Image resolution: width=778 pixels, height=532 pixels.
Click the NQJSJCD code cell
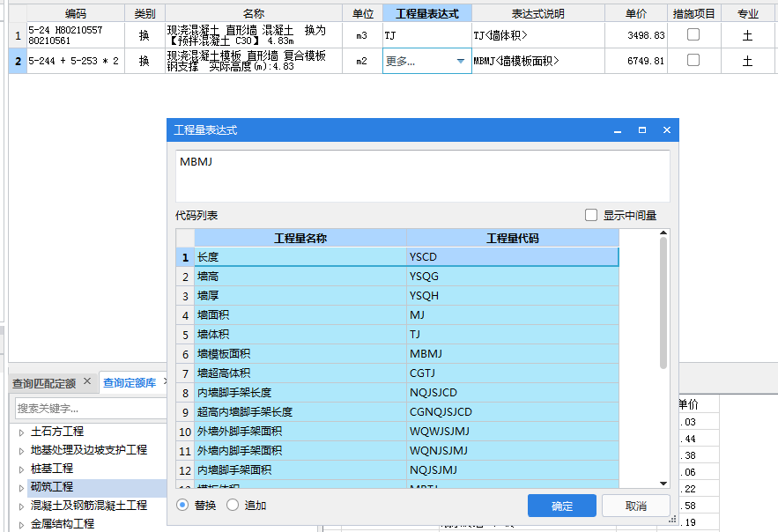pyautogui.click(x=513, y=392)
